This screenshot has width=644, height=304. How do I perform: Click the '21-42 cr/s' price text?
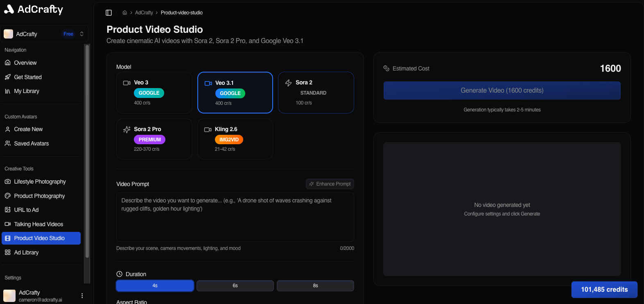tap(225, 149)
